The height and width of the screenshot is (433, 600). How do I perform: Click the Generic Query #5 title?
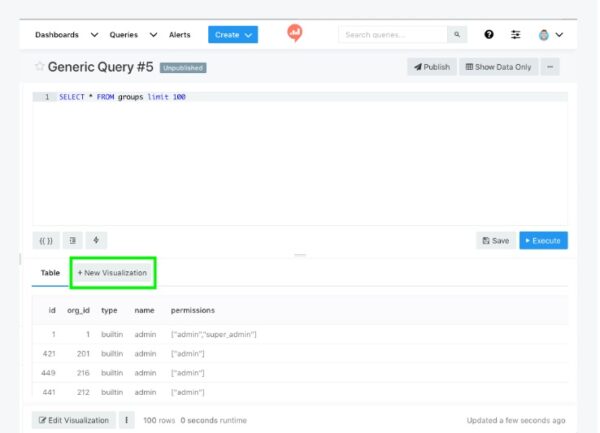(100, 67)
